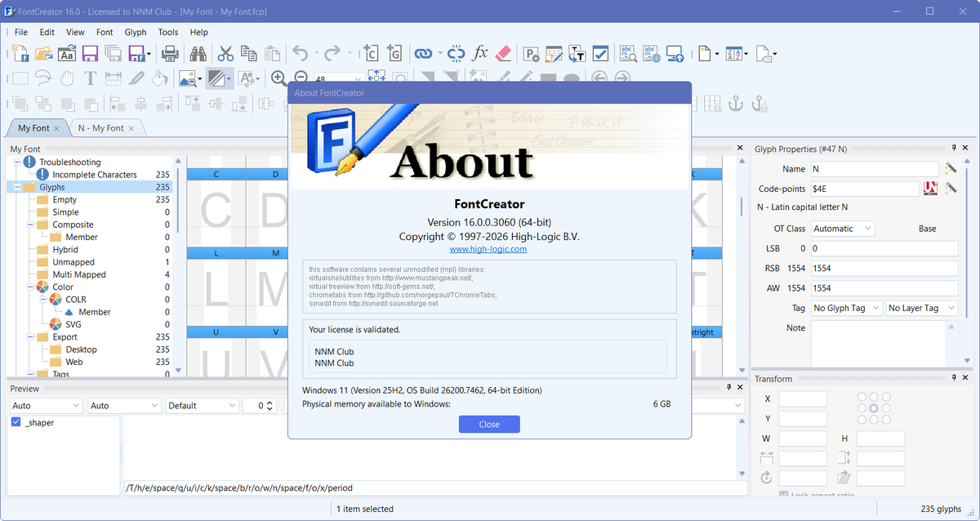Click the RSB field showing 1554

pyautogui.click(x=884, y=268)
